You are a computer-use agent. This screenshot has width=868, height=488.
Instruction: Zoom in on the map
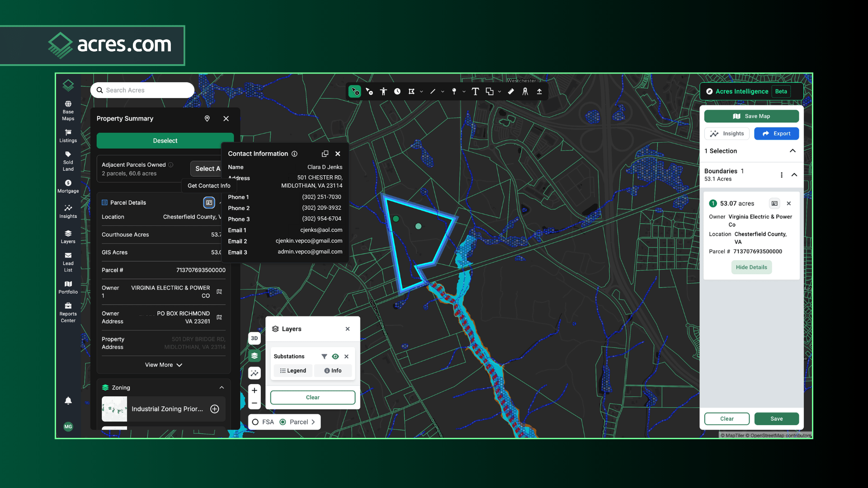pos(255,390)
